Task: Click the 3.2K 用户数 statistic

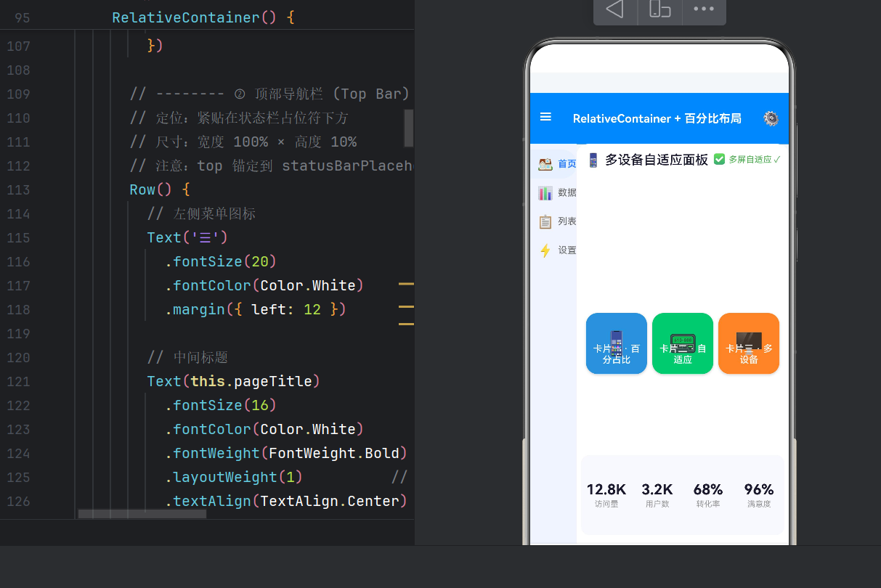Action: [x=657, y=495]
